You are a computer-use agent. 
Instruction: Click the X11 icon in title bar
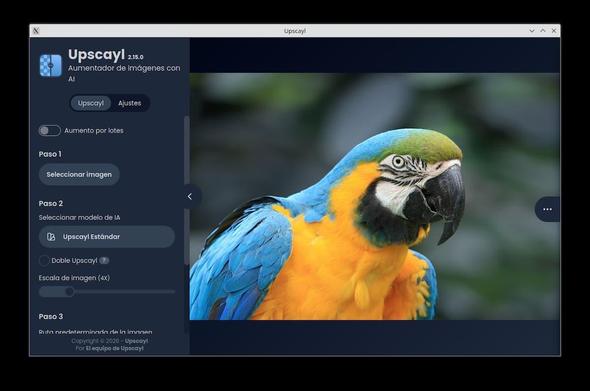(x=36, y=31)
